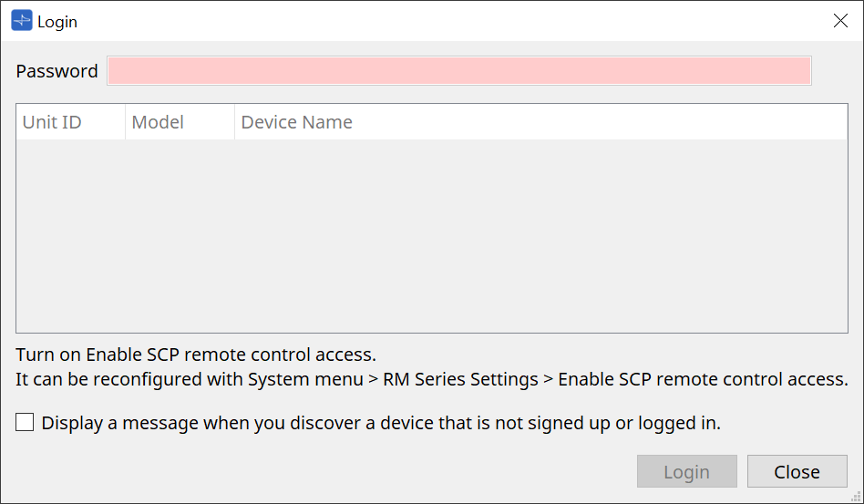Click the divider between Unit ID and Model
Image resolution: width=864 pixels, height=504 pixels.
125,122
